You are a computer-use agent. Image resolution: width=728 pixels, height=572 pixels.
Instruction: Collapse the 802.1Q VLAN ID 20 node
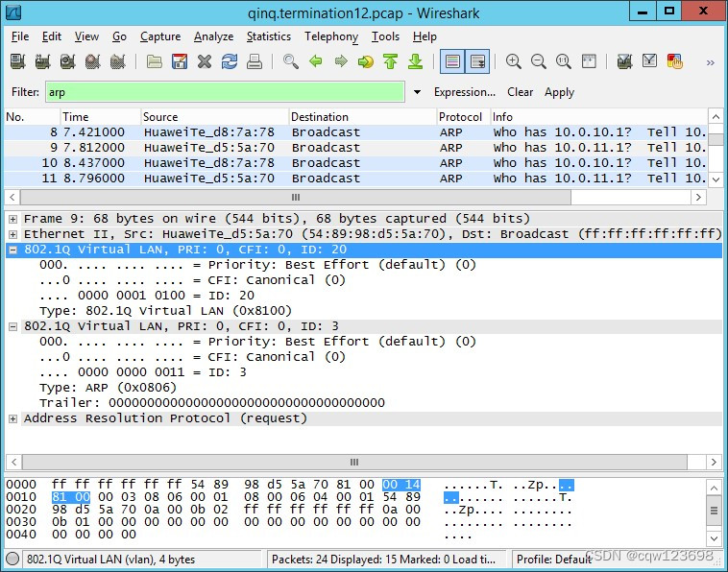[x=13, y=250]
